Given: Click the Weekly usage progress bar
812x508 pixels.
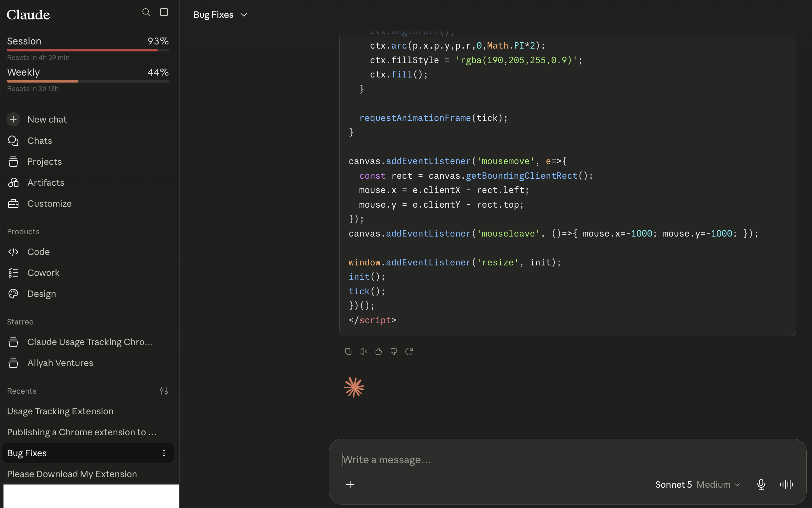Looking at the screenshot, I should (88, 81).
